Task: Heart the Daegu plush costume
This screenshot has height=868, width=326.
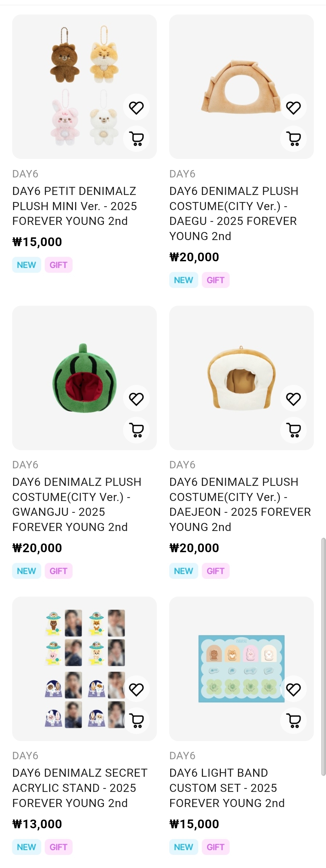Action: pos(293,107)
